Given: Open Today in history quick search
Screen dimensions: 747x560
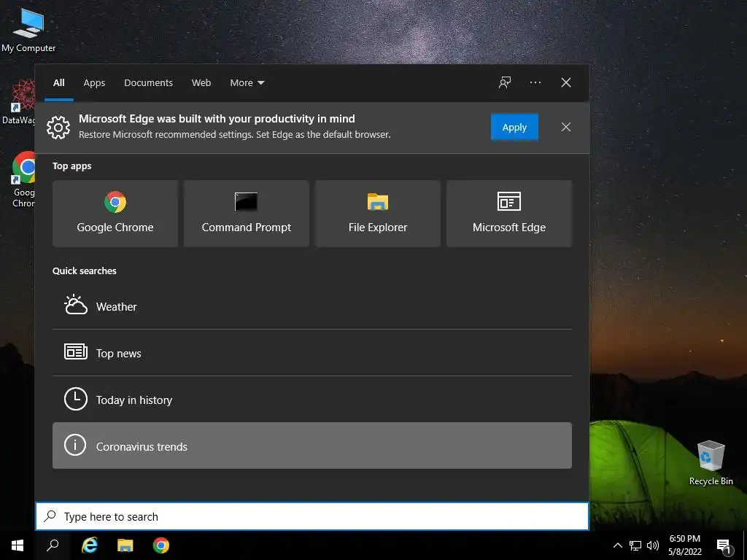Looking at the screenshot, I should [x=312, y=400].
